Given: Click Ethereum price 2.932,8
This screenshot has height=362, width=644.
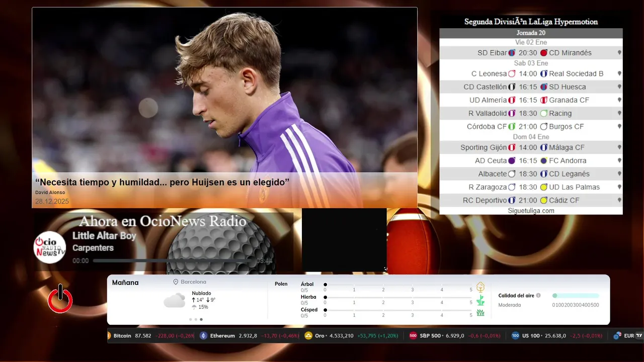Looking at the screenshot, I should (248, 335).
